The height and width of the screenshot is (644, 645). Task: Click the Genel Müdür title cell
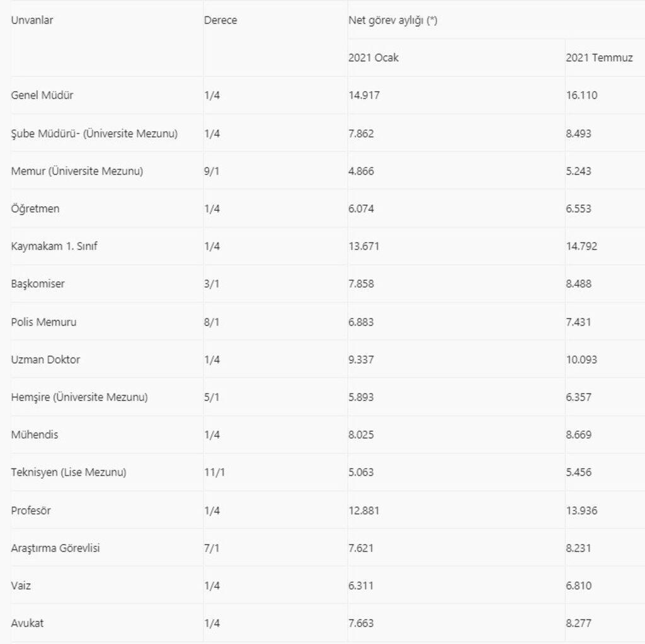(42, 96)
